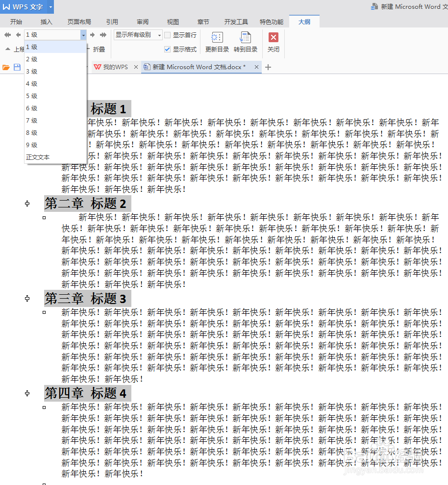
Task: Toggle the 显示首行 checkbox
Action: [167, 35]
